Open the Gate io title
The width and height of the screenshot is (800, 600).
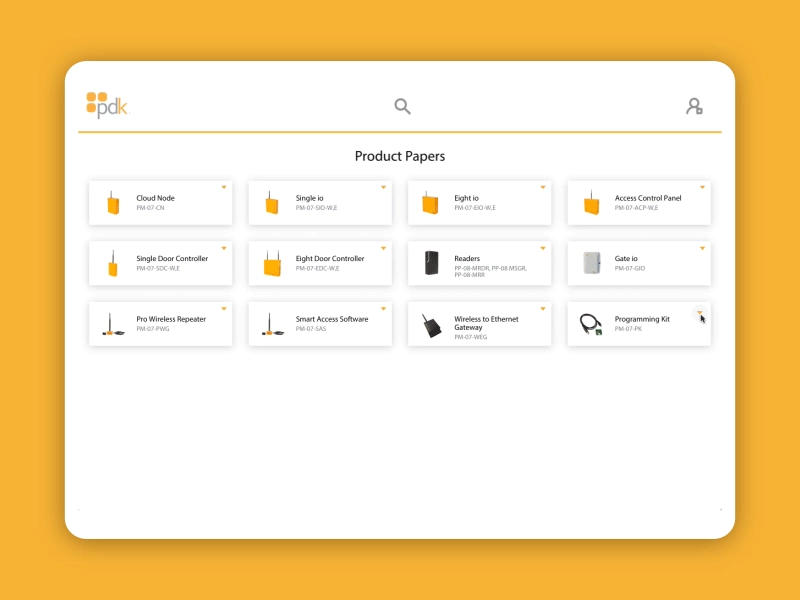pos(626,259)
